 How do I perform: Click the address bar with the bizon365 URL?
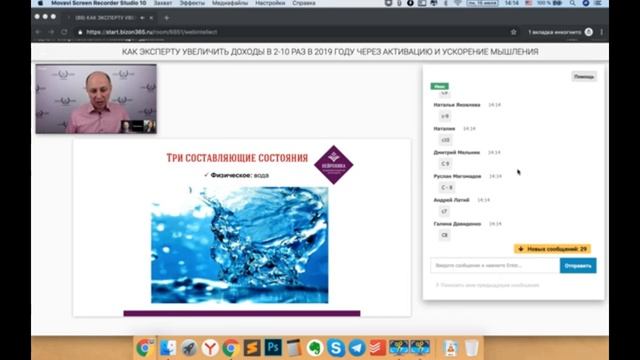(x=294, y=32)
